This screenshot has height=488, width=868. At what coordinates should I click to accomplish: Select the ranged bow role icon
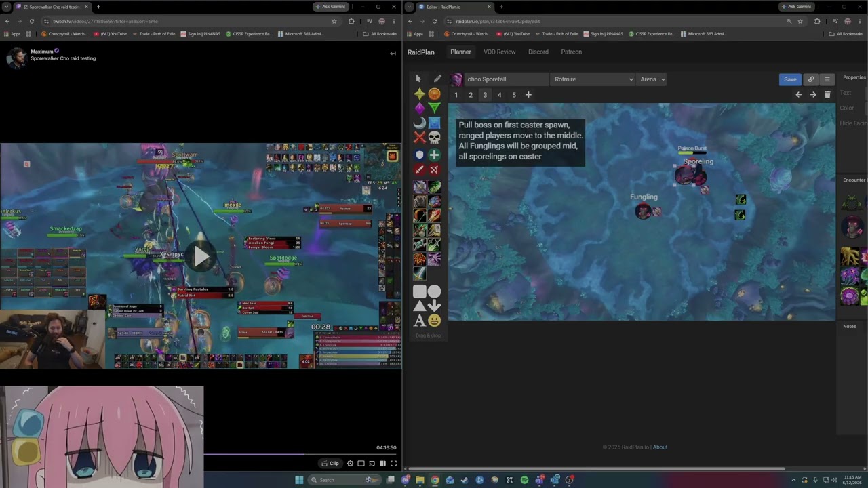tap(435, 169)
